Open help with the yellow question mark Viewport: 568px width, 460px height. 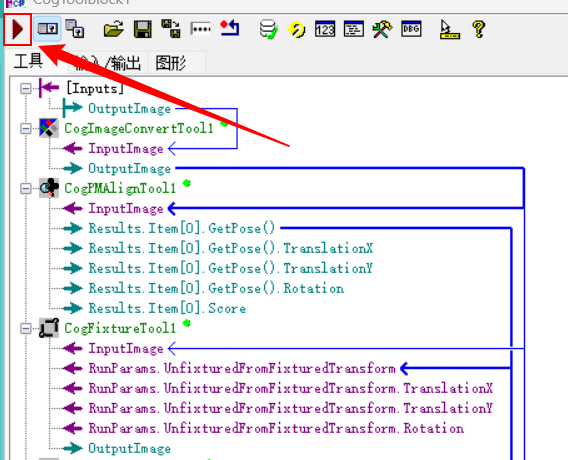(x=479, y=29)
